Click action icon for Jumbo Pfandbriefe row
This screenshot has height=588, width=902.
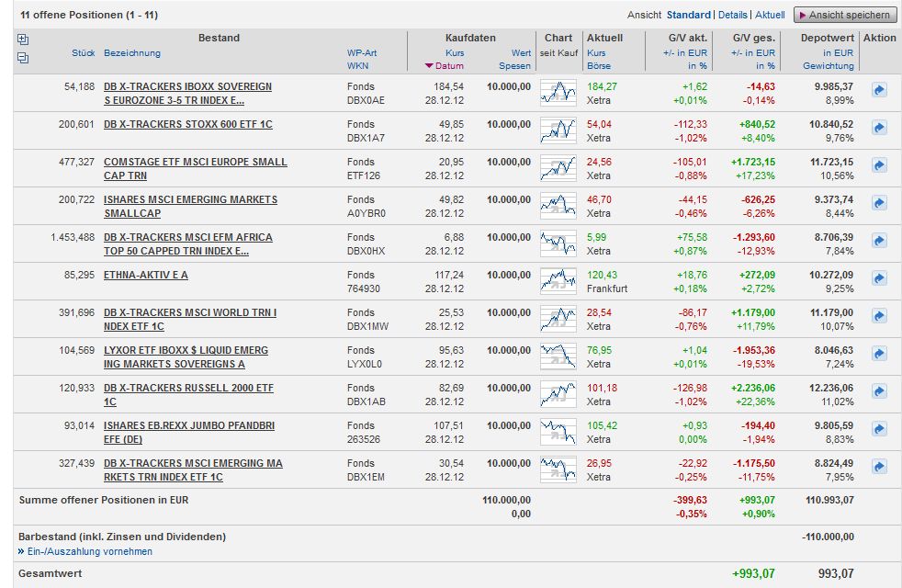(x=879, y=429)
